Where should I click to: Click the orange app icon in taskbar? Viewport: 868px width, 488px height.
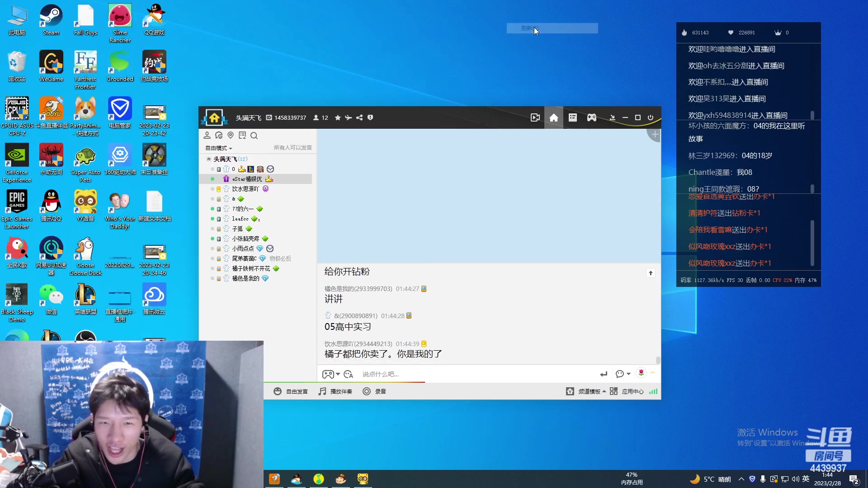274,479
